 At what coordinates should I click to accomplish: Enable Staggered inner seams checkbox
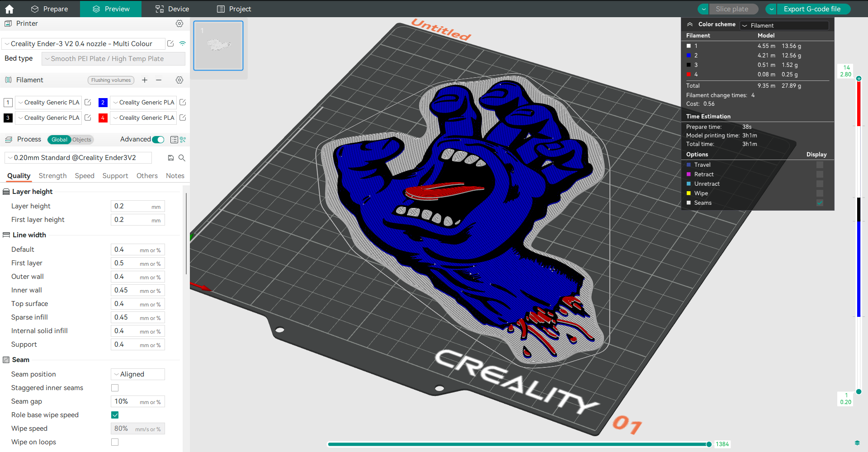pyautogui.click(x=115, y=388)
